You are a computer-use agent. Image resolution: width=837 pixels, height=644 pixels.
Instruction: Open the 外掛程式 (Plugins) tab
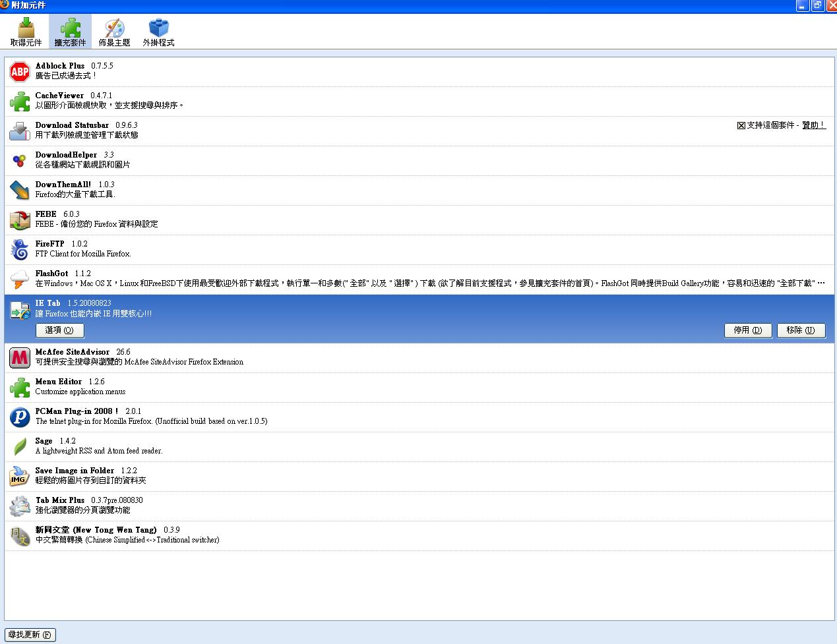click(158, 32)
